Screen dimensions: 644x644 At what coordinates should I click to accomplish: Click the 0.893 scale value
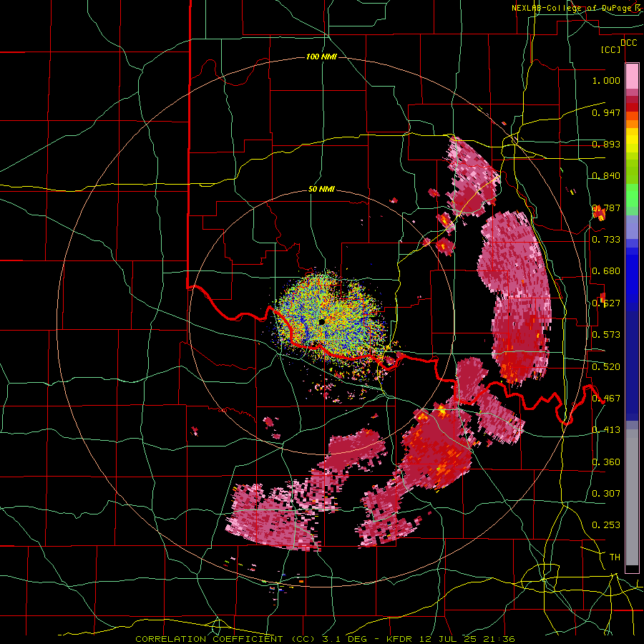[x=606, y=144]
